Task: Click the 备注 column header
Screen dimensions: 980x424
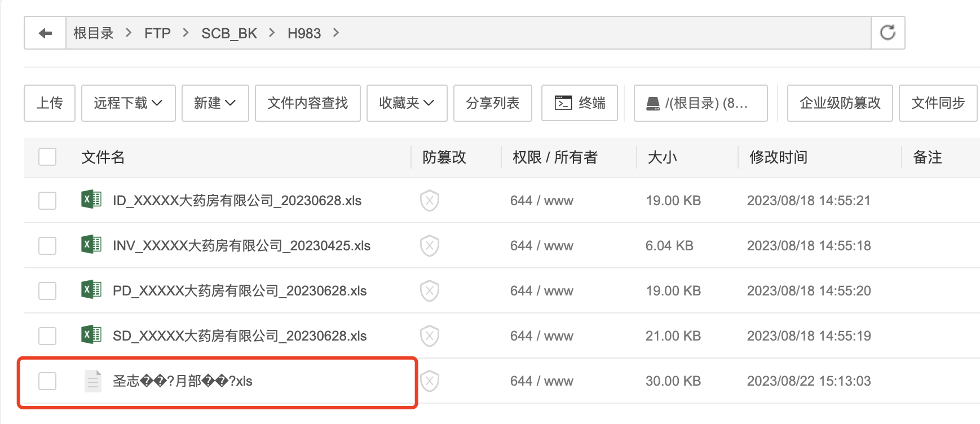Action: pos(927,157)
